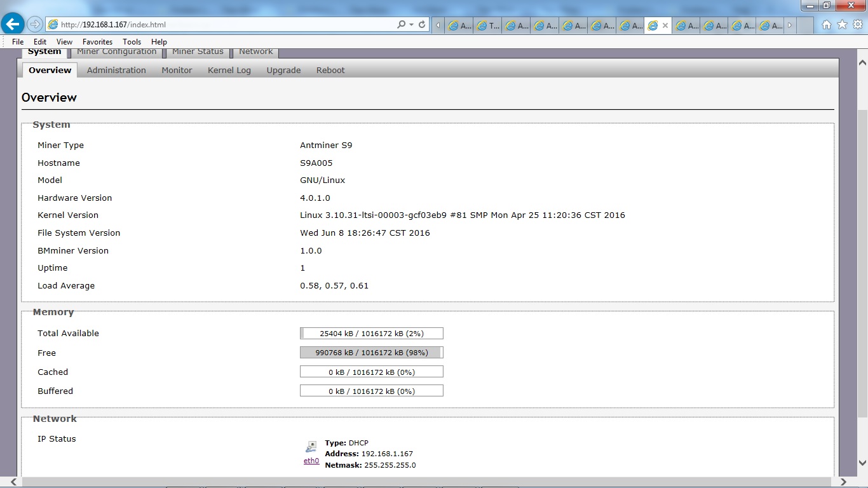Open the Tools menu
The width and height of the screenshot is (868, 488).
click(132, 42)
